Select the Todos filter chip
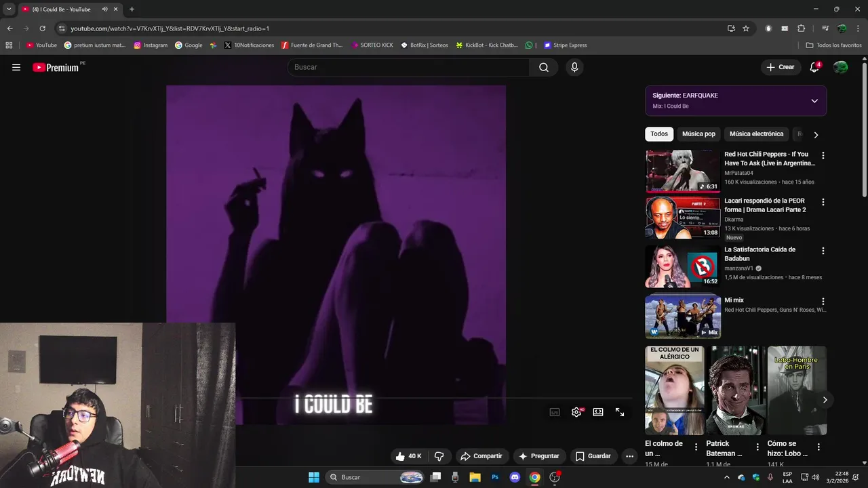 (659, 134)
